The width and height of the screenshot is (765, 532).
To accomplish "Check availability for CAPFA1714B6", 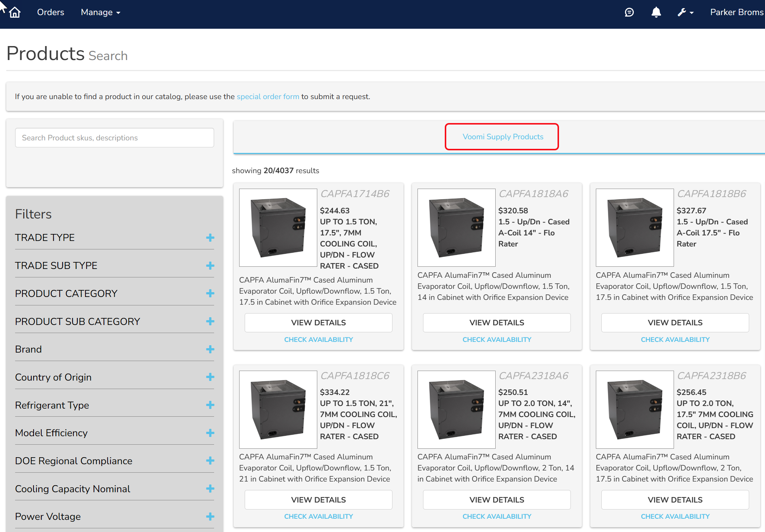I will pyautogui.click(x=318, y=340).
